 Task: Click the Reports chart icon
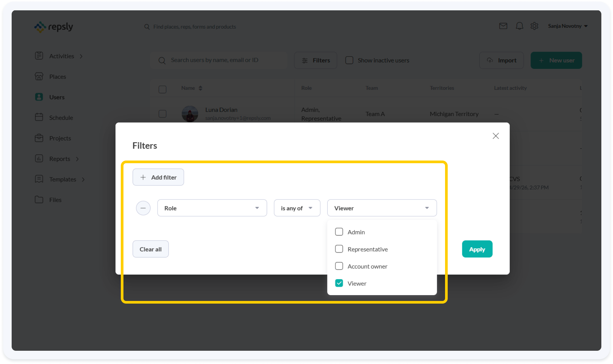pyautogui.click(x=39, y=158)
